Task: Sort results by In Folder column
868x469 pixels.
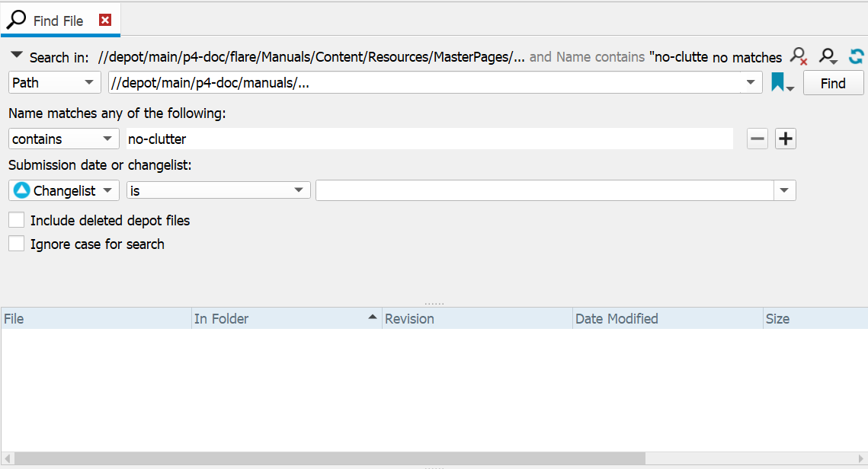Action: [286, 319]
